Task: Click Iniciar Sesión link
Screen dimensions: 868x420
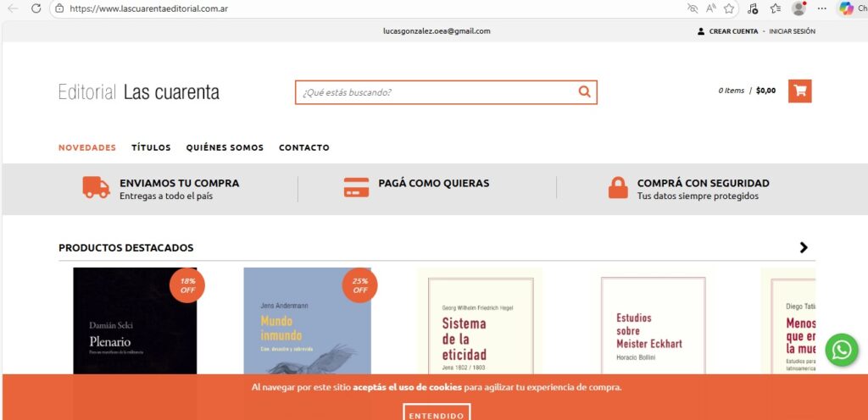Action: (x=793, y=31)
